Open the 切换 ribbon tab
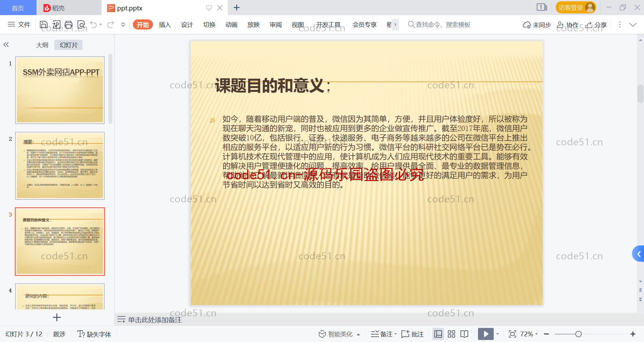The image size is (644, 342). pos(209,24)
